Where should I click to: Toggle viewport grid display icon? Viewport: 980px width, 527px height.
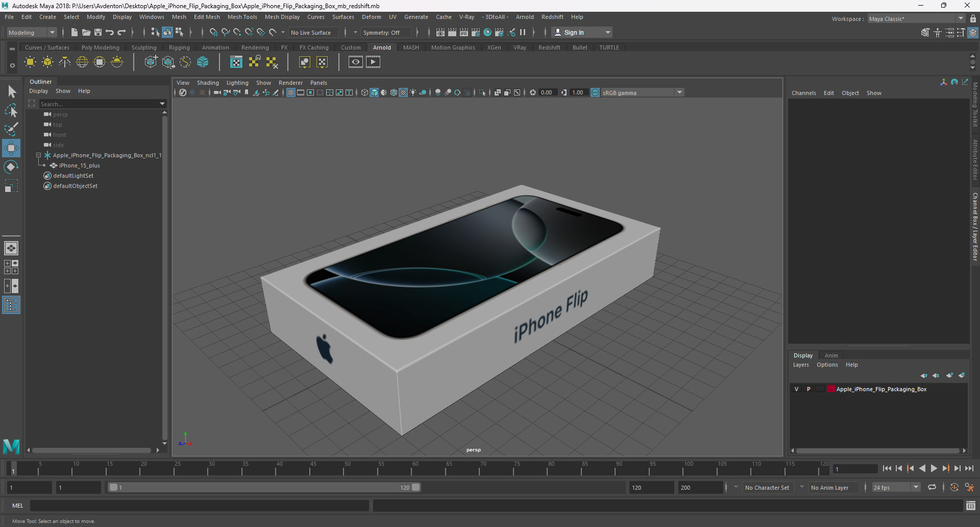tap(291, 92)
